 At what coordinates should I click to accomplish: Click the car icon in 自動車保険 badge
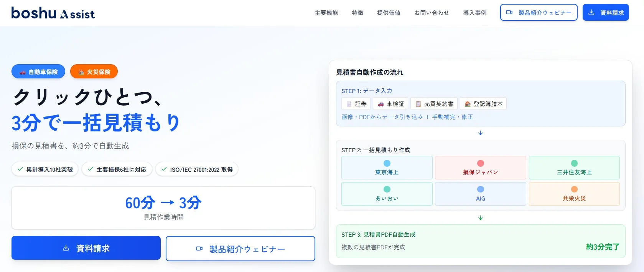pyautogui.click(x=23, y=72)
